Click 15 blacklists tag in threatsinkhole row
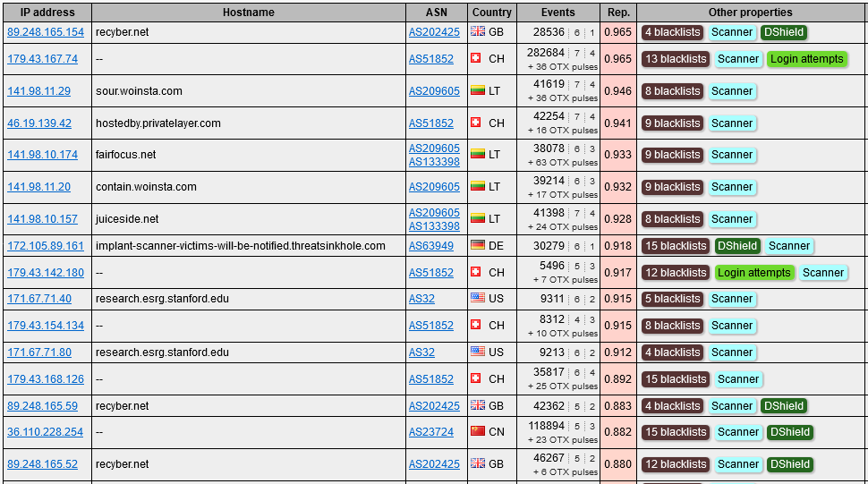Image resolution: width=868 pixels, height=484 pixels. (x=676, y=246)
